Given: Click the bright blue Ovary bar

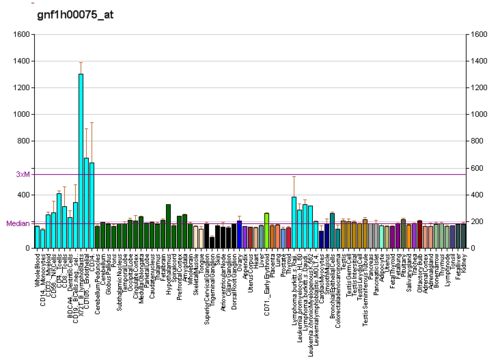Looking at the screenshot, I should [x=239, y=234].
